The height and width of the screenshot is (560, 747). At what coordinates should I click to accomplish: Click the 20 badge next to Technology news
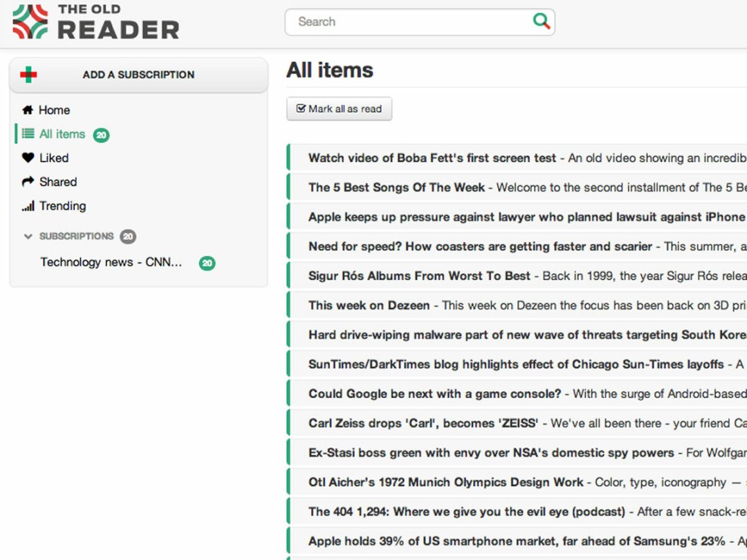[207, 263]
